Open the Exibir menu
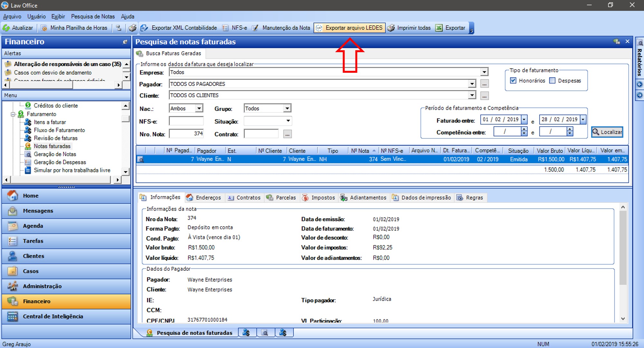The height and width of the screenshot is (348, 644). click(x=58, y=16)
